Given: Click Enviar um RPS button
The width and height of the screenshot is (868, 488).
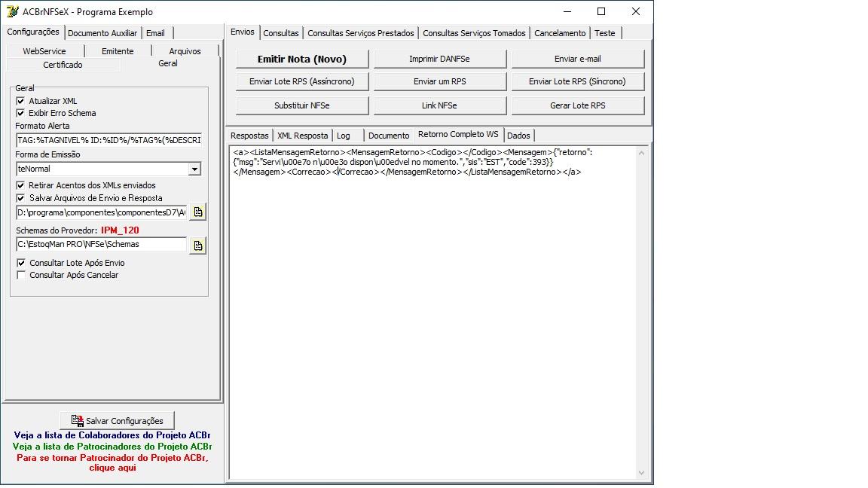Looking at the screenshot, I should point(439,81).
